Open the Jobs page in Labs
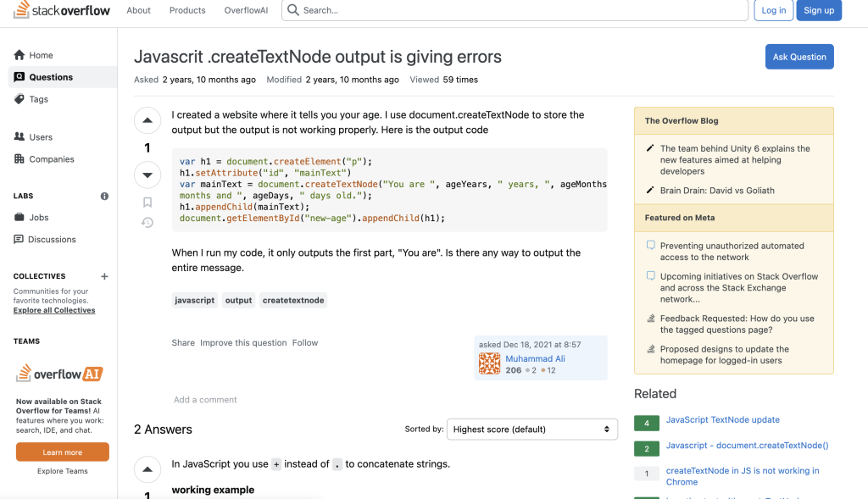This screenshot has height=499, width=868. [x=39, y=218]
